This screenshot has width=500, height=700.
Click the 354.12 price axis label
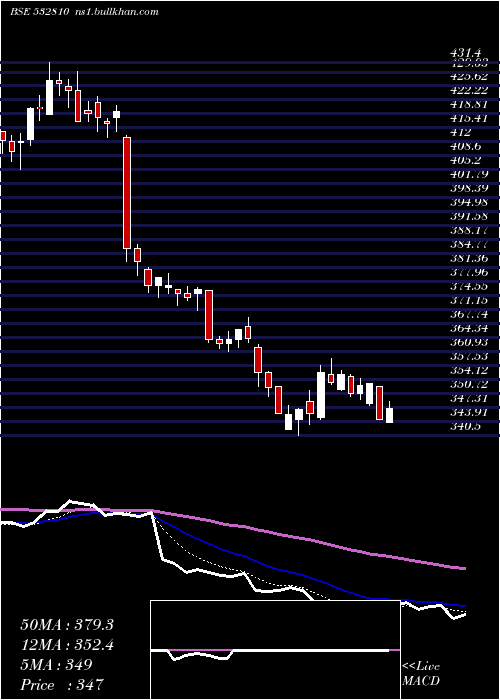(x=469, y=370)
